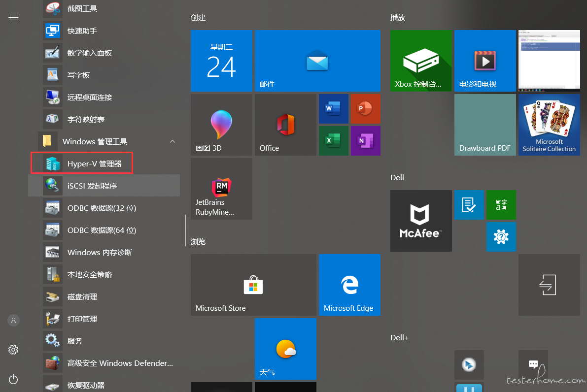Image resolution: width=587 pixels, height=392 pixels.
Task: Click the Power button icon
Action: click(13, 379)
